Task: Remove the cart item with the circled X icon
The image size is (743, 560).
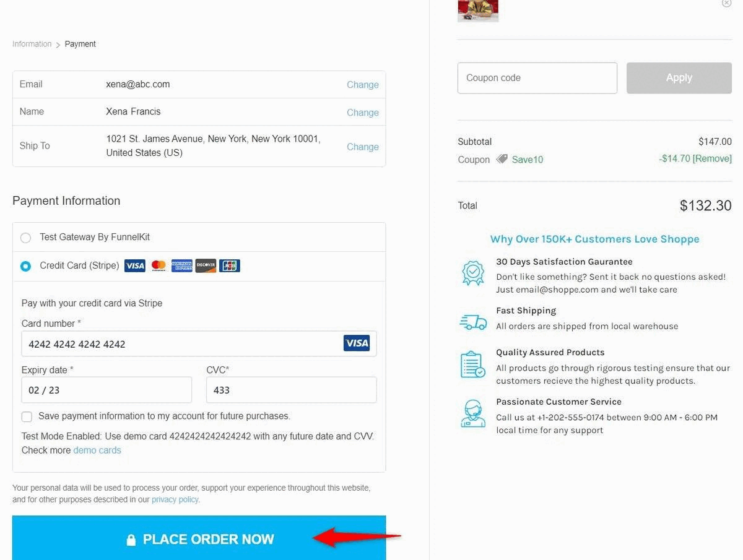Action: coord(726,3)
